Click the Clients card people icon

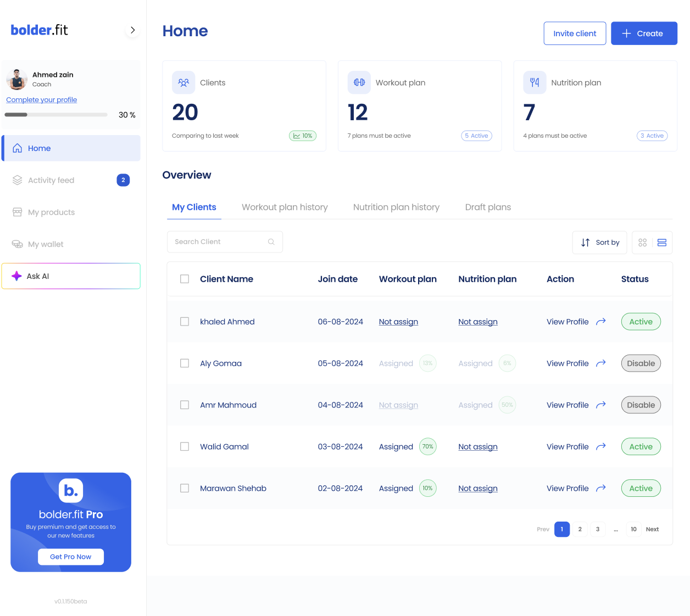coord(183,82)
